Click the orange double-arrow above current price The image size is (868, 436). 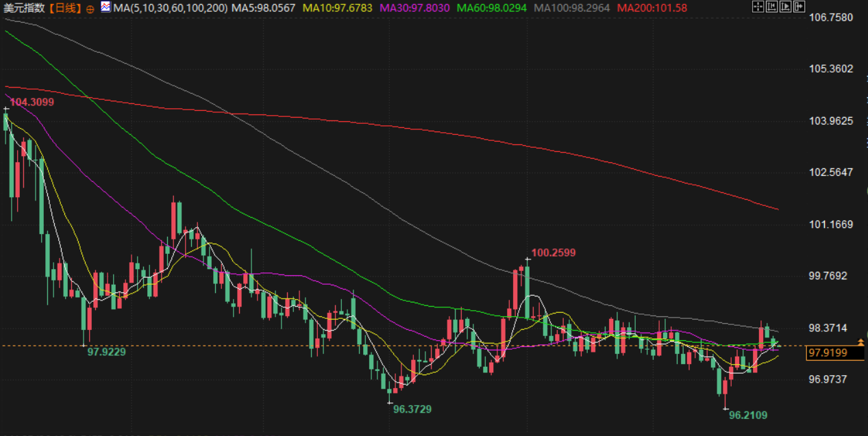(x=860, y=341)
